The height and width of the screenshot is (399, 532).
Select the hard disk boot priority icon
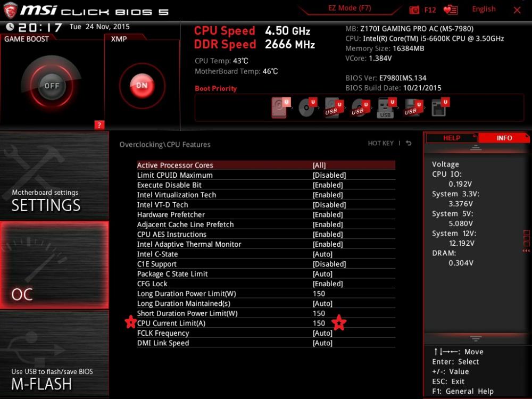tap(281, 107)
